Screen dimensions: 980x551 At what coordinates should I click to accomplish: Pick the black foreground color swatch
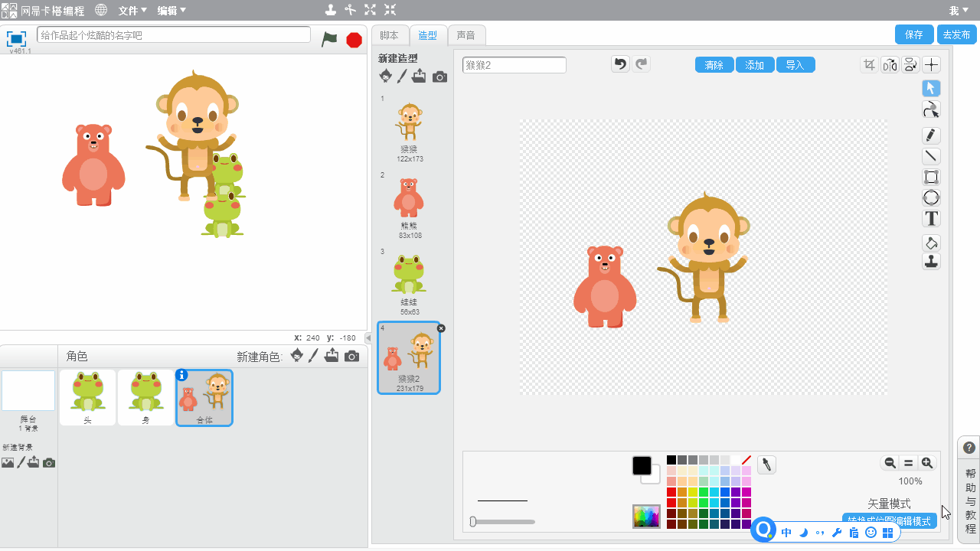(642, 465)
